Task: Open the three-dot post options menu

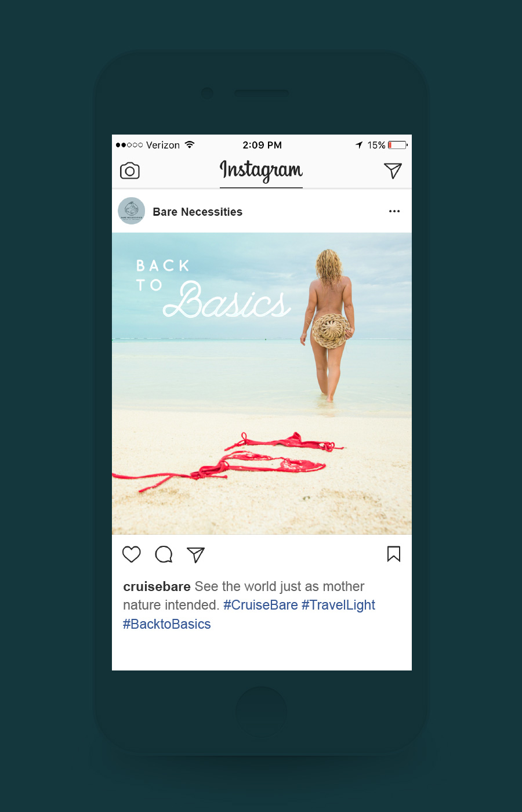Action: tap(394, 211)
